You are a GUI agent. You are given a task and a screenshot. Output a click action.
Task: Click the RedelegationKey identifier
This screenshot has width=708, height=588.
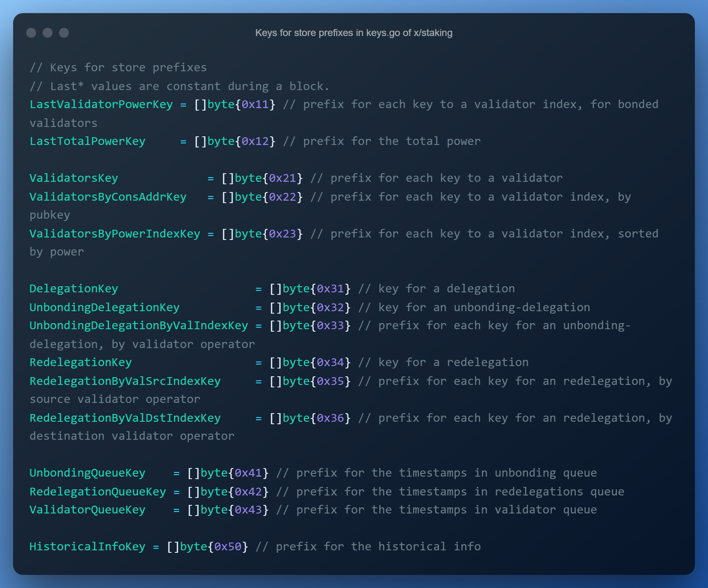point(81,362)
